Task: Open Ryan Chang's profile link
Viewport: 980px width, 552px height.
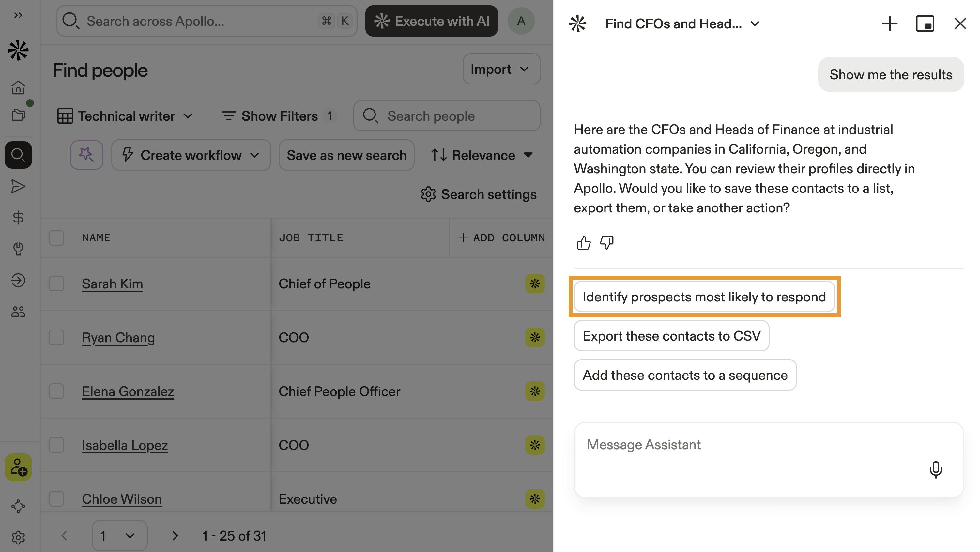Action: 118,338
